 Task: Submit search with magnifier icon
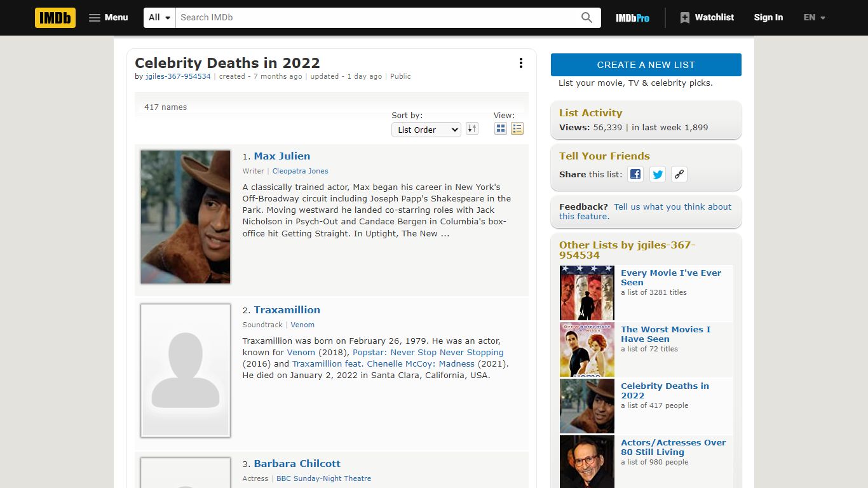coord(587,18)
